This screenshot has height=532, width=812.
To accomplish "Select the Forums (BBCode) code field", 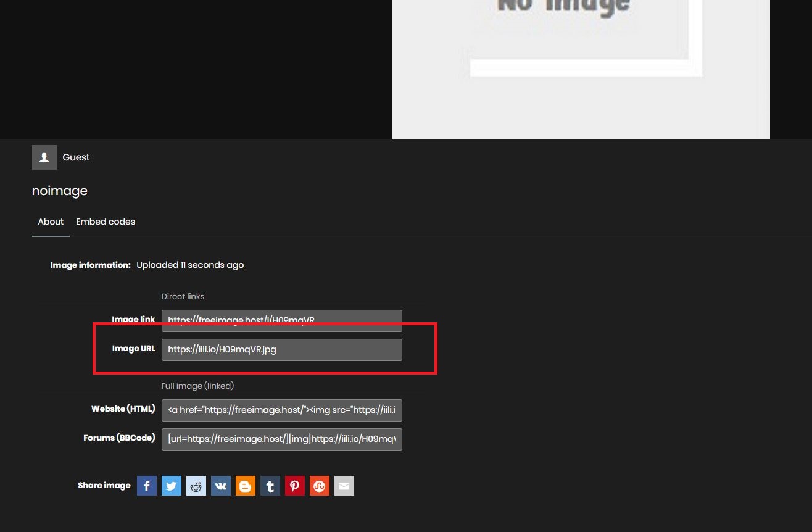I will tap(281, 439).
